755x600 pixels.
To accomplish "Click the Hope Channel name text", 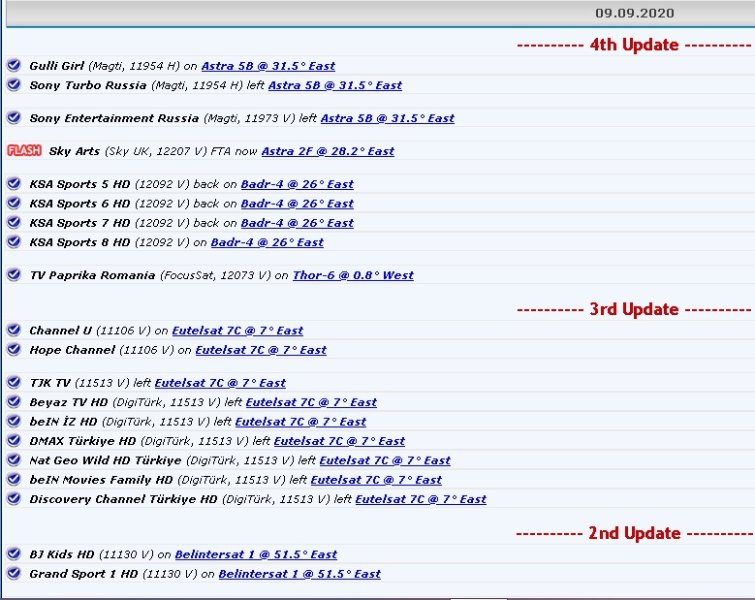I will [72, 350].
